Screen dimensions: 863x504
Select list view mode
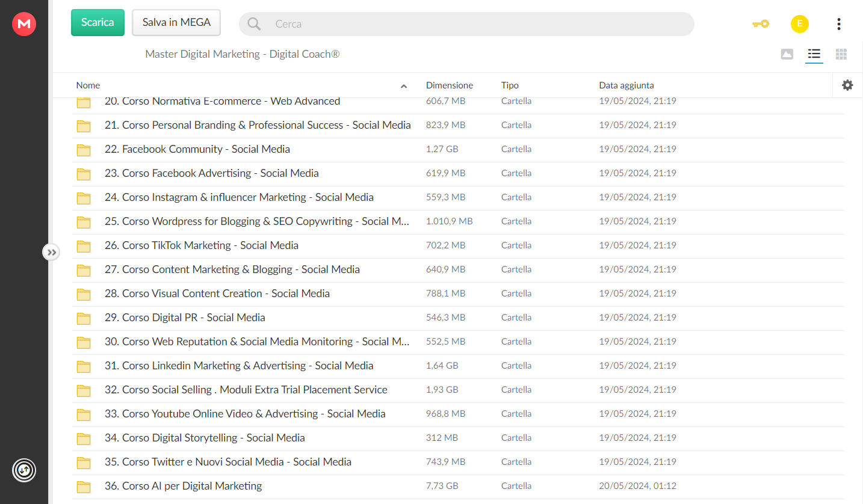click(x=814, y=55)
